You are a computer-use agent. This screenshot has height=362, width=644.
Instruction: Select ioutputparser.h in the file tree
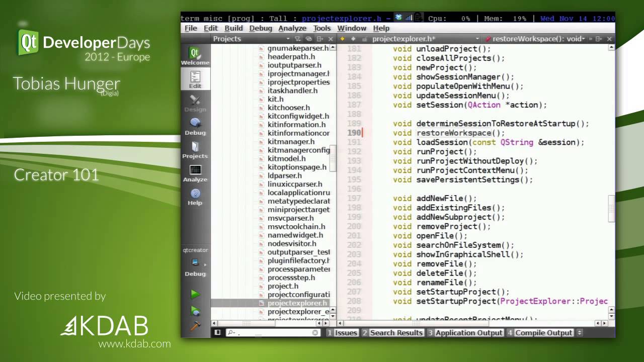point(294,65)
